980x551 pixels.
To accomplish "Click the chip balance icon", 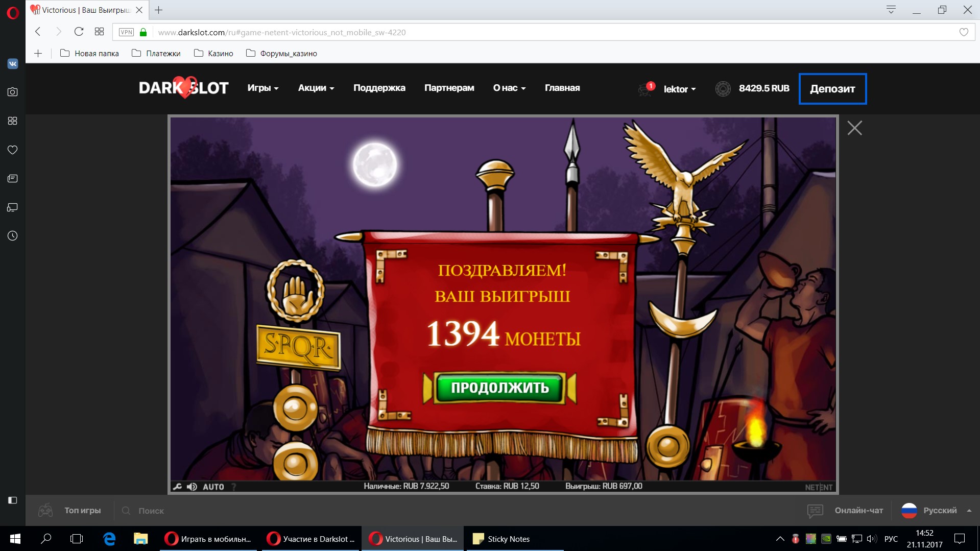I will (723, 89).
